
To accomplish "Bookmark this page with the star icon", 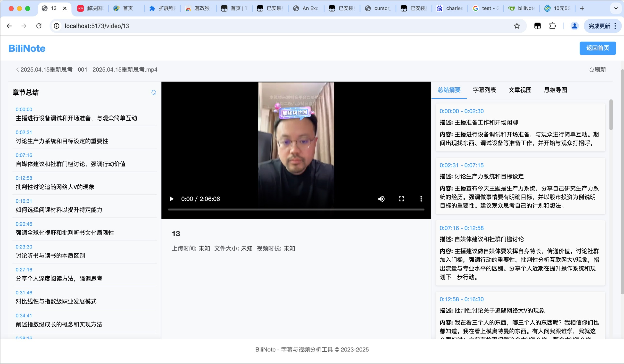I will 517,26.
